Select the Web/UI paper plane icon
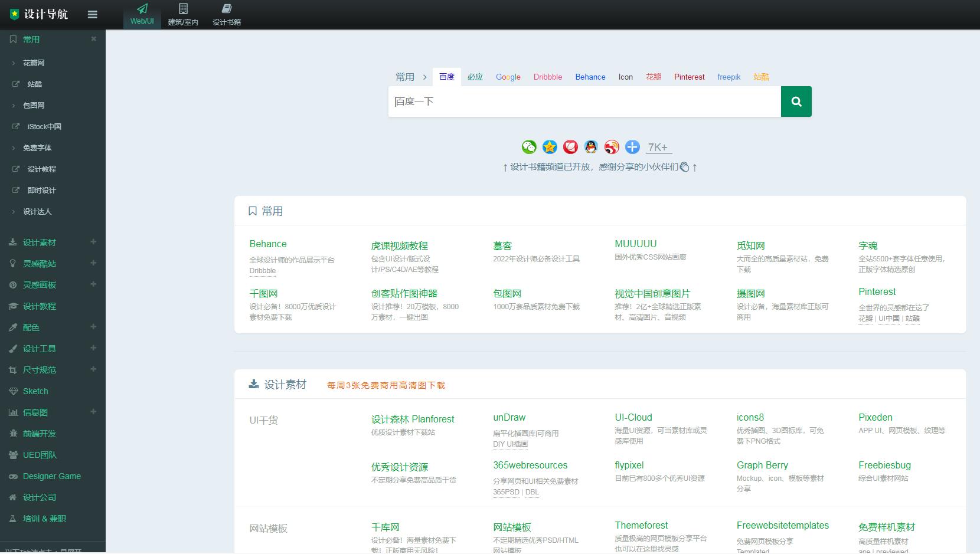 tap(142, 9)
